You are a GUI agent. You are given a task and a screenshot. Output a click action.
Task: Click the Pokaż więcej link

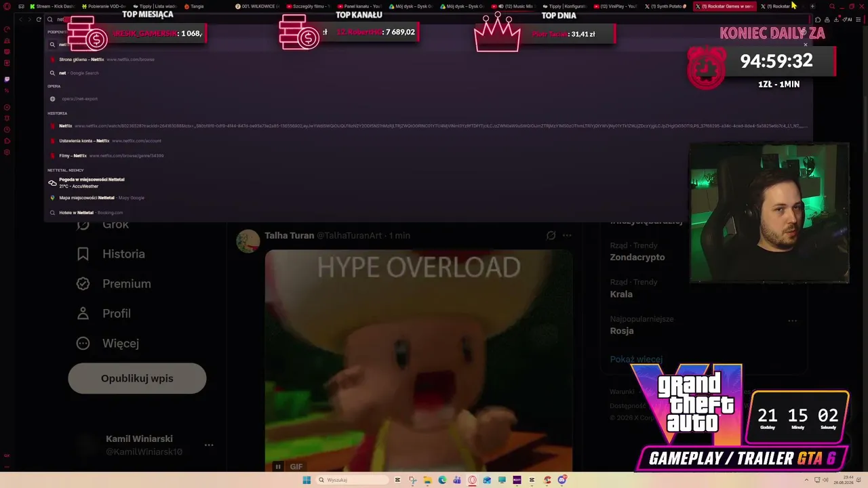[636, 359]
